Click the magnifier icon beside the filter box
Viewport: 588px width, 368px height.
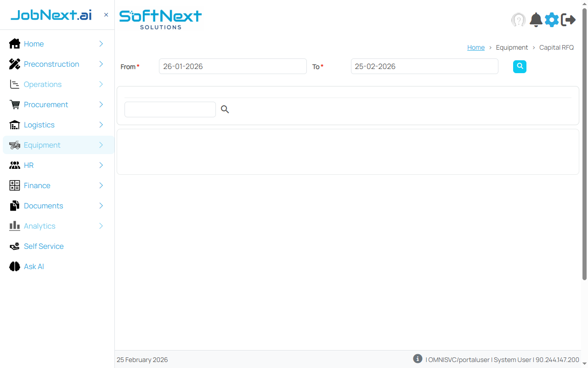click(x=225, y=109)
